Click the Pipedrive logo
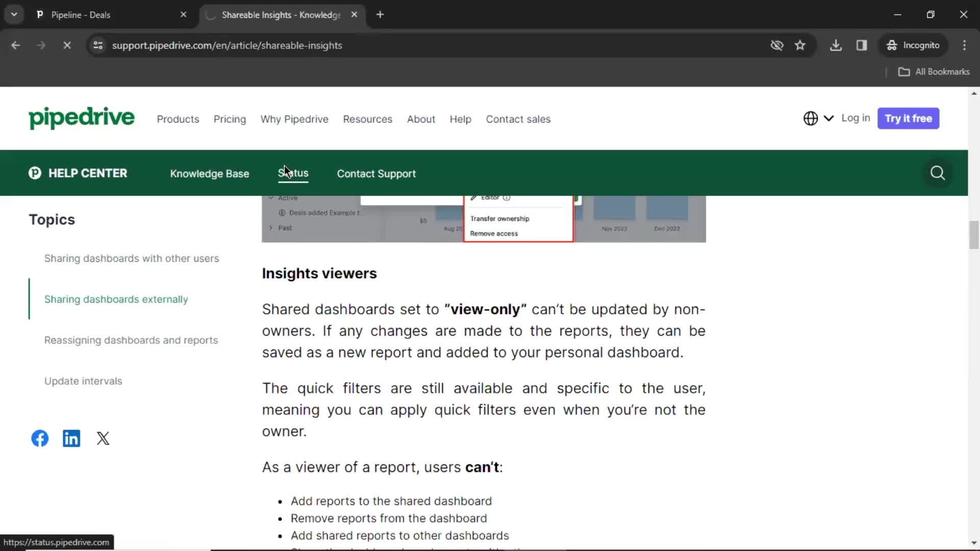980x551 pixels. [82, 118]
